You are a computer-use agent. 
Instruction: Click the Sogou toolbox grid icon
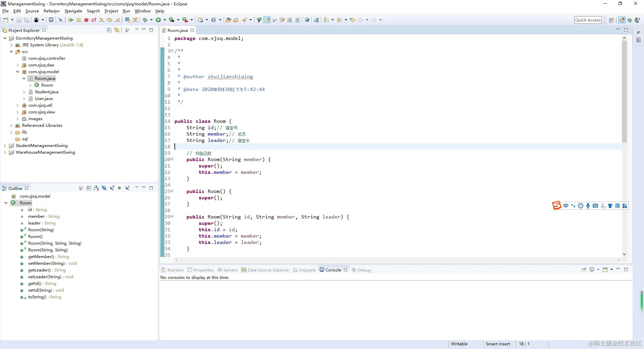pyautogui.click(x=625, y=206)
